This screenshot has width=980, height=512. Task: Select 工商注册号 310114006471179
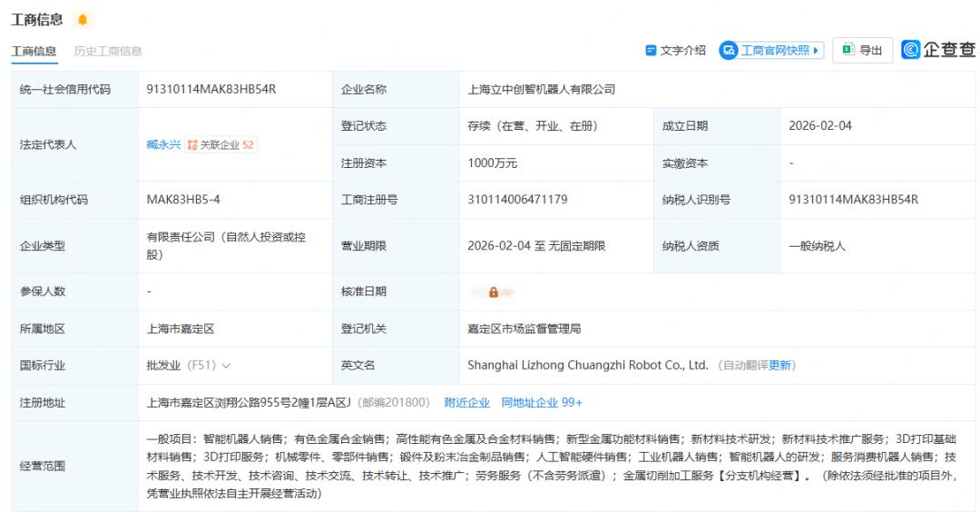tap(517, 200)
